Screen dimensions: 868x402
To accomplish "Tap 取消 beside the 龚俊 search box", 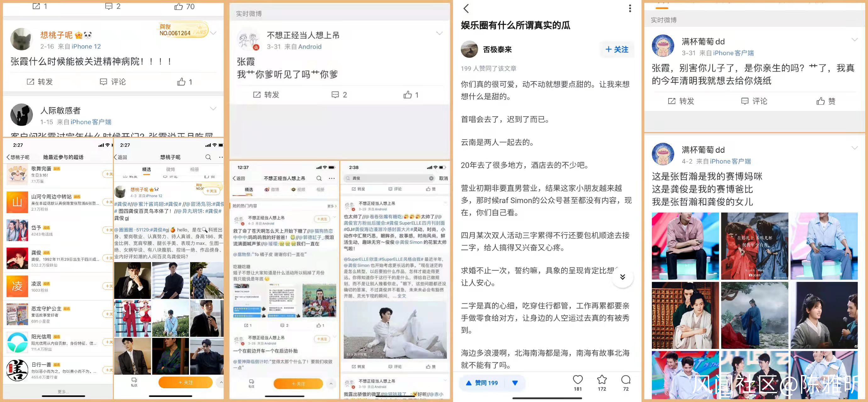I will (x=443, y=178).
